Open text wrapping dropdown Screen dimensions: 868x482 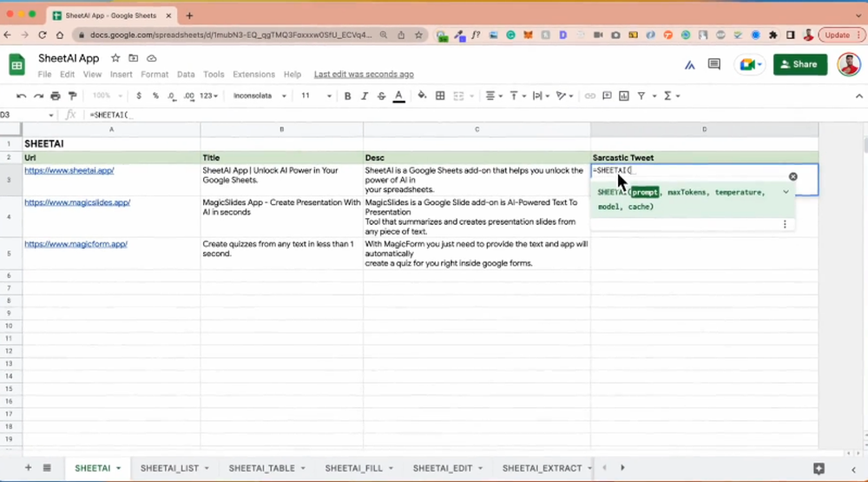[x=540, y=96]
